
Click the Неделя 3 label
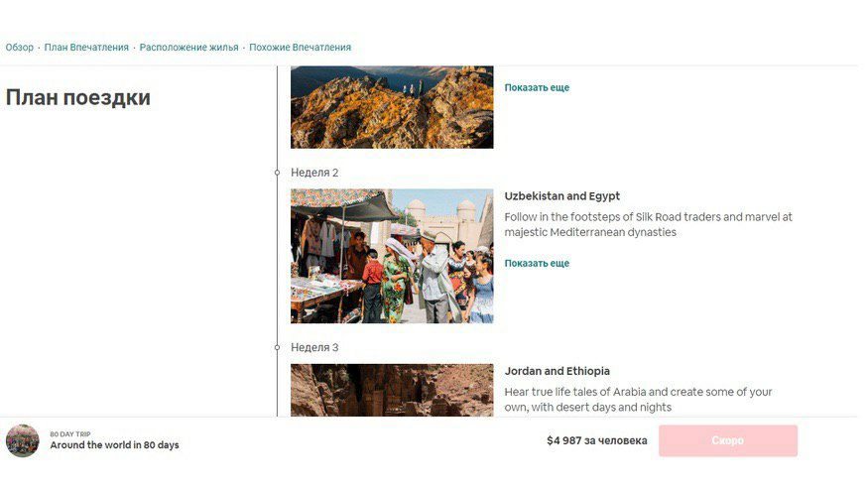point(314,347)
